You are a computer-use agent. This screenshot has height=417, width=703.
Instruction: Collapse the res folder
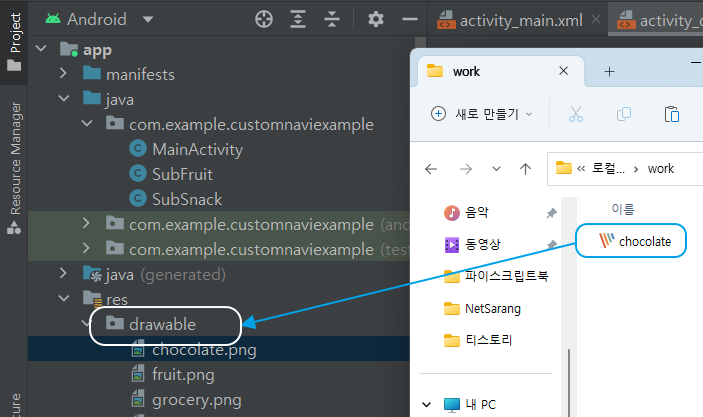[x=64, y=298]
